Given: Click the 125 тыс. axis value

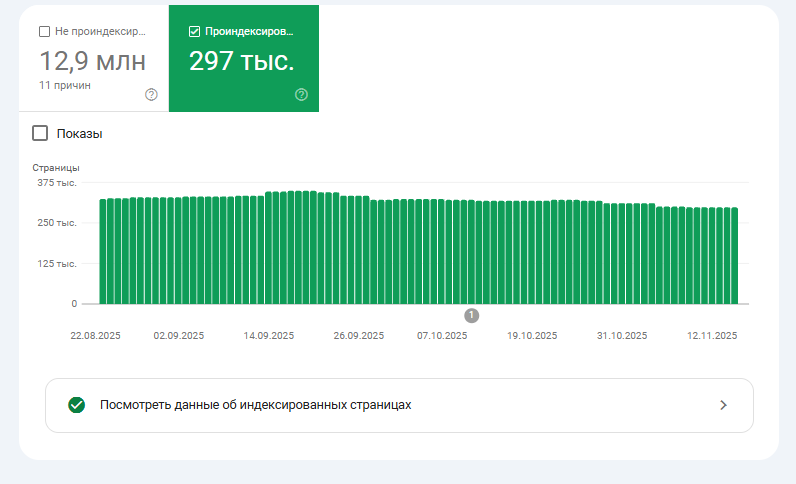Looking at the screenshot, I should 57,264.
